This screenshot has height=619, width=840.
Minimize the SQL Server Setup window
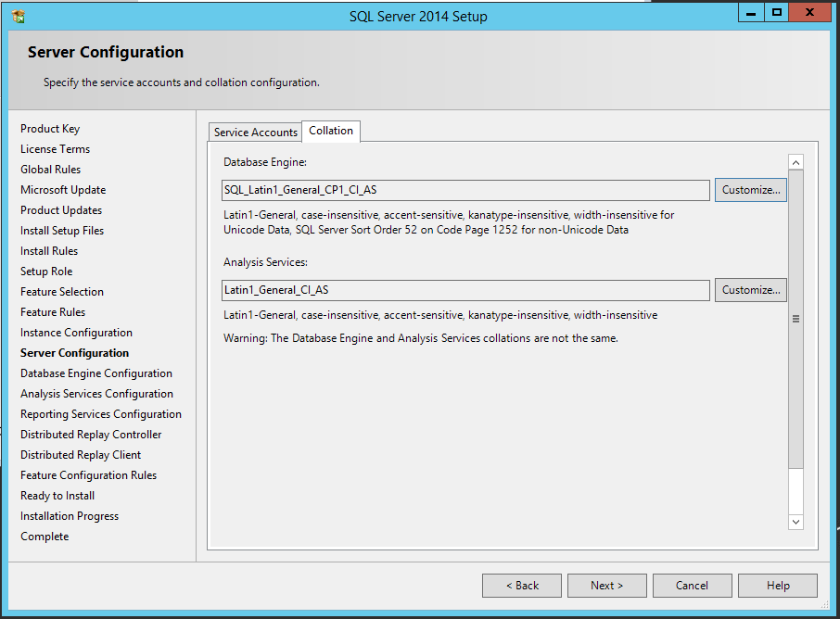751,13
